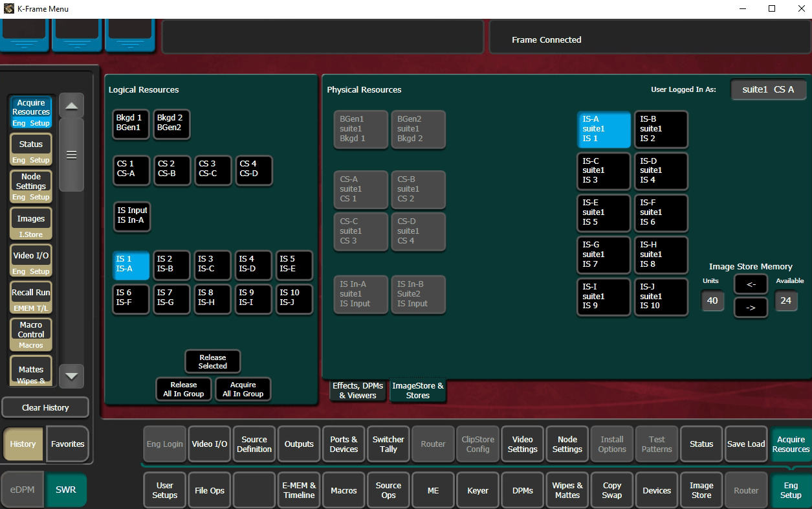Click the Save Load button
Image resolution: width=812 pixels, height=509 pixels.
click(x=746, y=444)
